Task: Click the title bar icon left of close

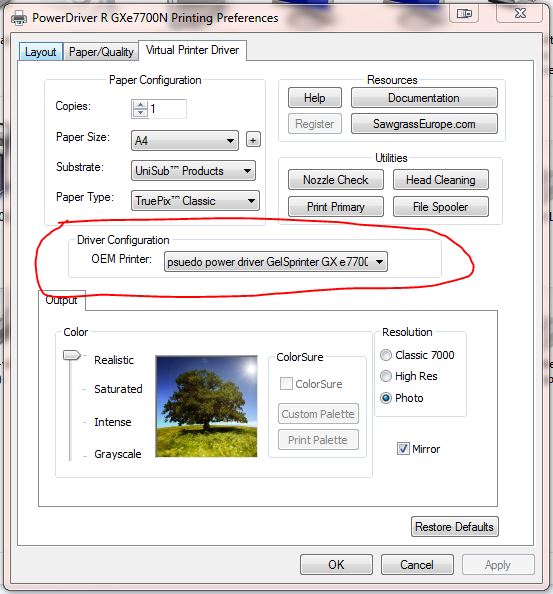Action: tap(464, 14)
